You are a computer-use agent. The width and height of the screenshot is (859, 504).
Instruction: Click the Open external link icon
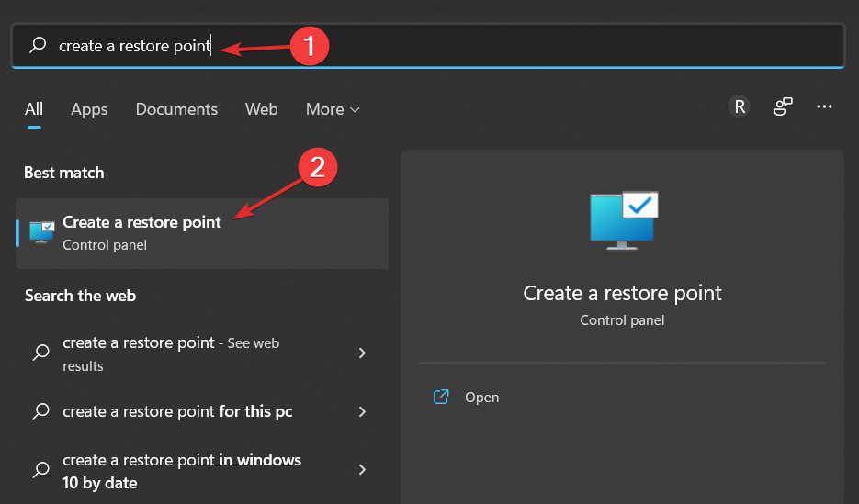pyautogui.click(x=441, y=397)
